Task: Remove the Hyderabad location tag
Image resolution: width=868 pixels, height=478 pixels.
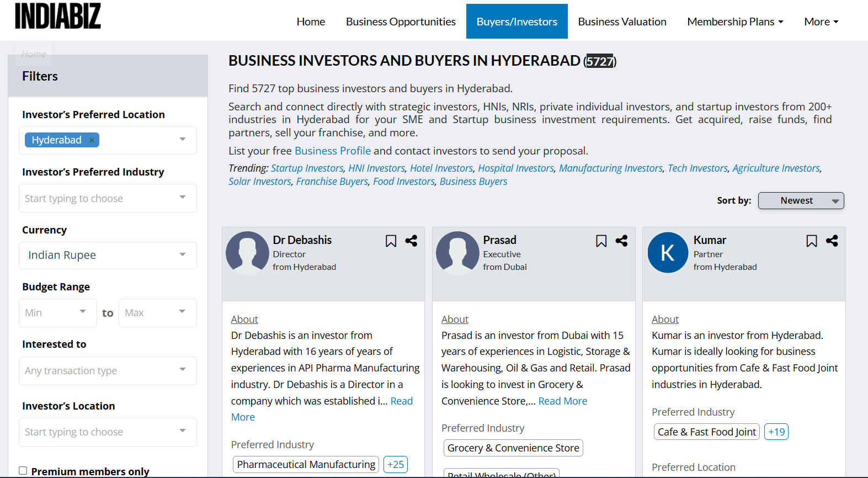Action: 92,140
